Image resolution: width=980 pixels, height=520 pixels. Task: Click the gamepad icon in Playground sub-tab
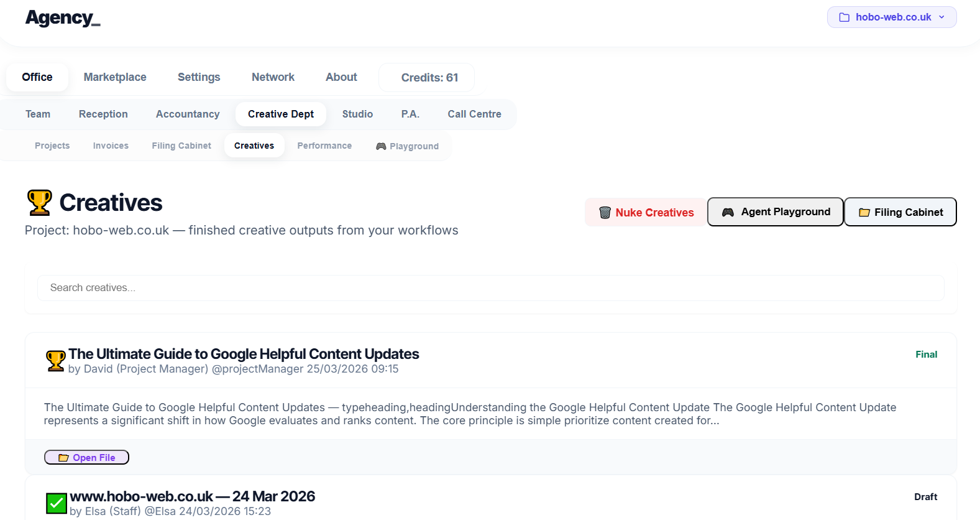point(381,146)
